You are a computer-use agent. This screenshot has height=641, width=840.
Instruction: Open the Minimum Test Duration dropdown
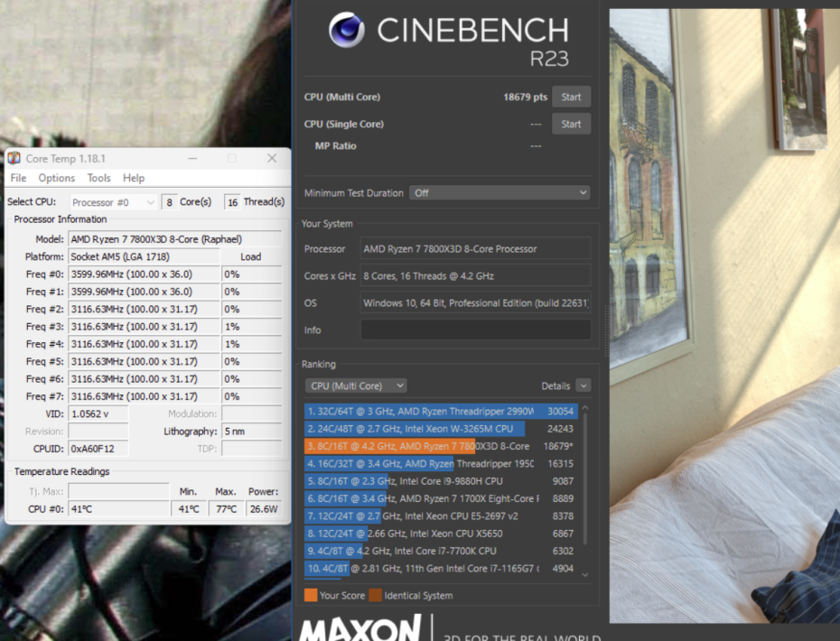pos(499,193)
